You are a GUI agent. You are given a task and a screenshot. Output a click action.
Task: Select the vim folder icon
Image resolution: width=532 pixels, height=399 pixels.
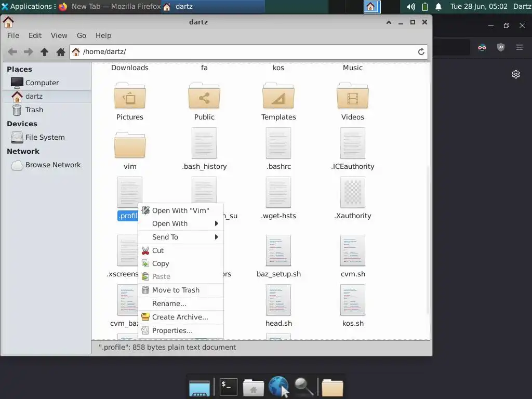click(x=130, y=145)
